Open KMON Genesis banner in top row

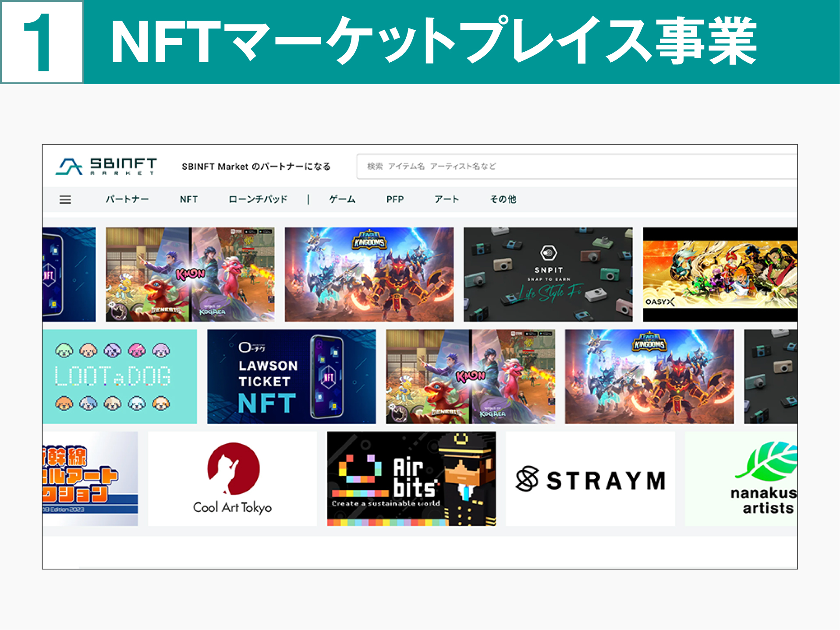point(190,275)
